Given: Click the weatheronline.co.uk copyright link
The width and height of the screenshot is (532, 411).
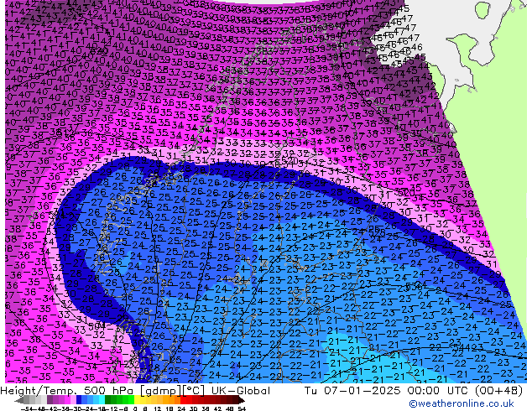Looking at the screenshot, I should (x=462, y=403).
